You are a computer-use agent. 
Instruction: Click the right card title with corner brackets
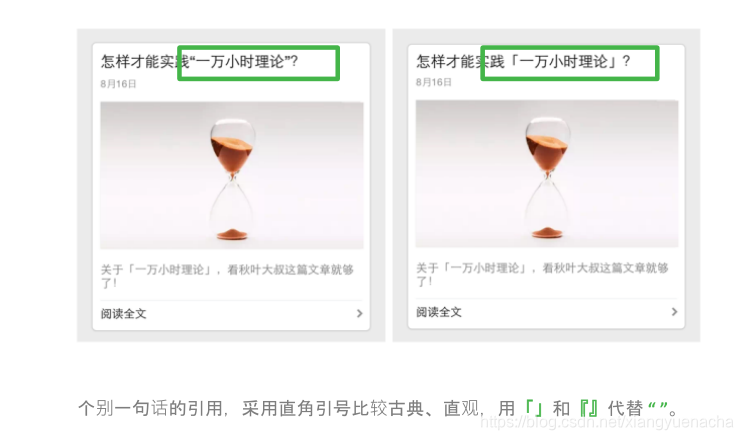(524, 62)
